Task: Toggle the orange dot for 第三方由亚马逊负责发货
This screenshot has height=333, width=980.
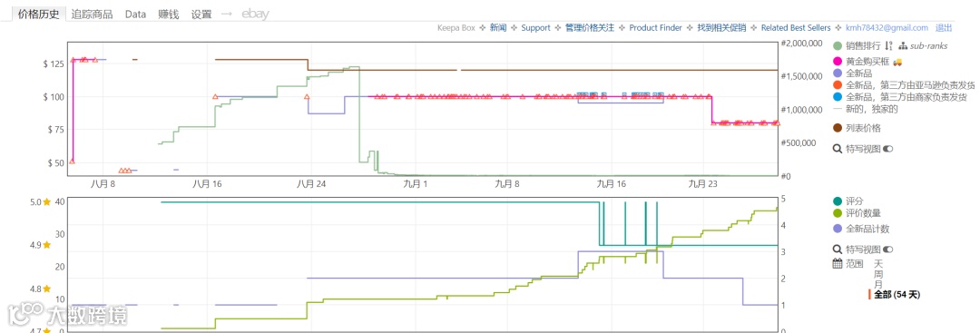Action: [x=838, y=85]
